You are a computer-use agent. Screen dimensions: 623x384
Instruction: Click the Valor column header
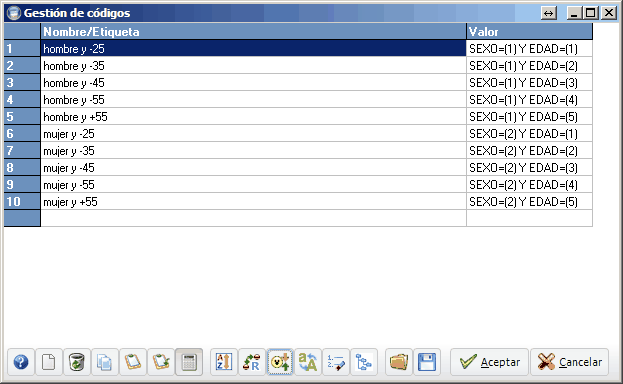click(529, 31)
